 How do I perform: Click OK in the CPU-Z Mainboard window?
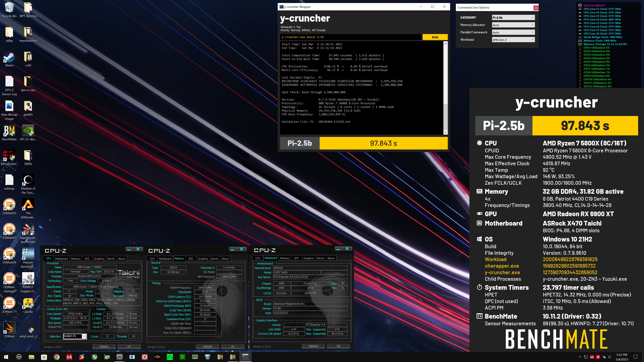[x=338, y=346]
